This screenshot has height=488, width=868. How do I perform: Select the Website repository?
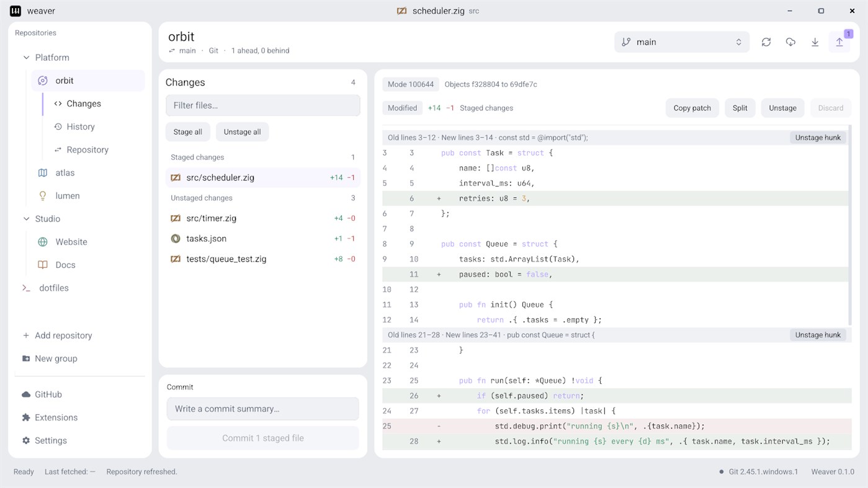click(x=88, y=242)
